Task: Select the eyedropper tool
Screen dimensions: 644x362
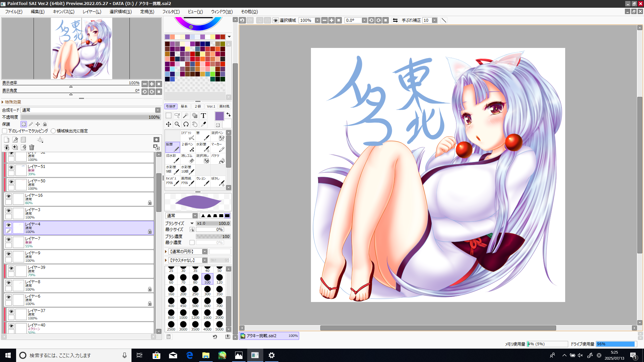Action: [203, 124]
